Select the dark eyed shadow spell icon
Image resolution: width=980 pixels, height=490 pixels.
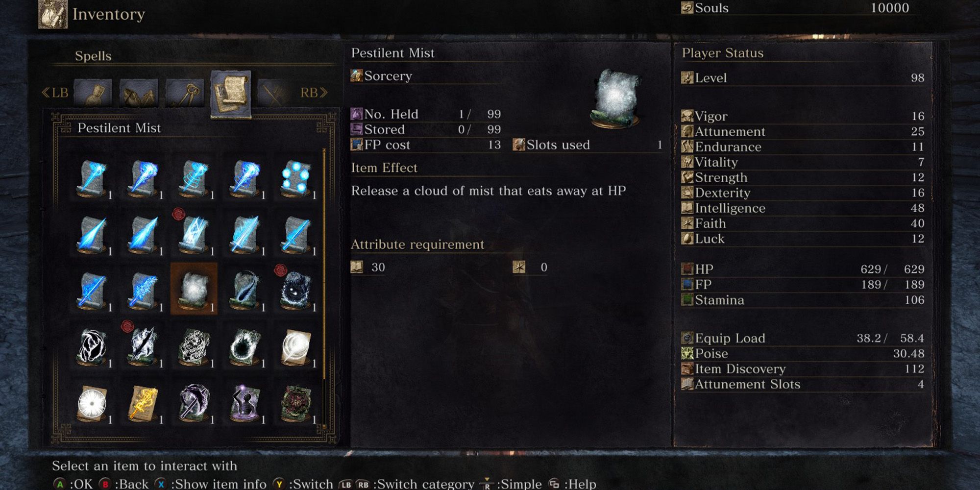point(296,289)
